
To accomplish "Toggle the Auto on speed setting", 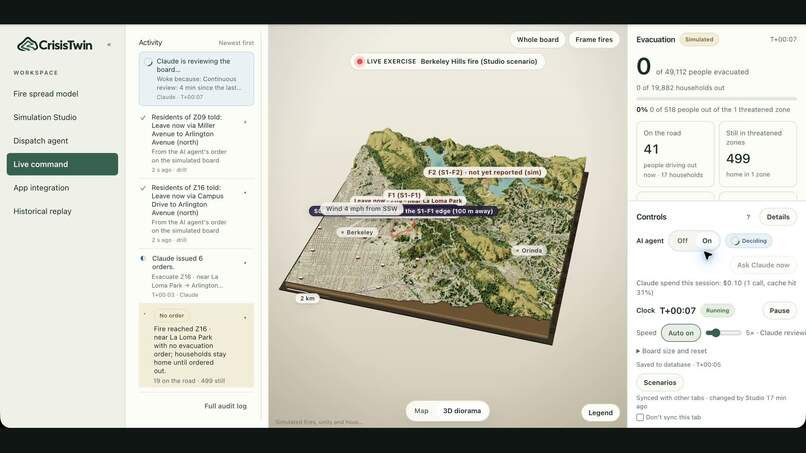I will [681, 333].
